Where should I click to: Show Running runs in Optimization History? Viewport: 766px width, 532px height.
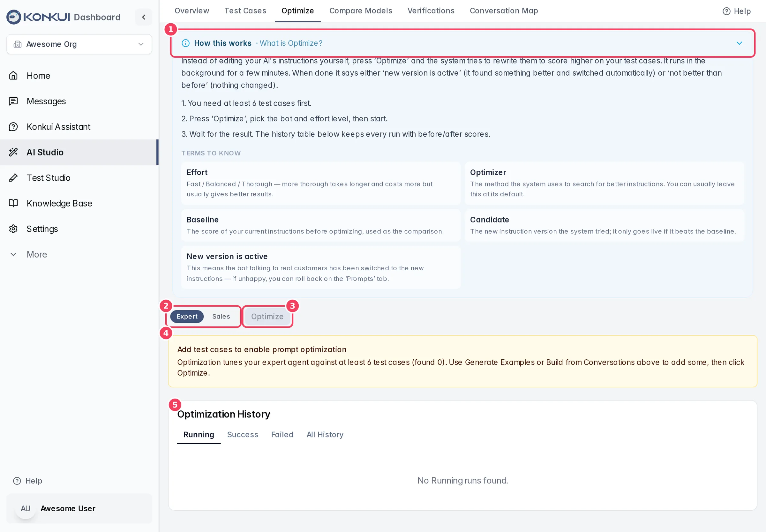pyautogui.click(x=199, y=435)
